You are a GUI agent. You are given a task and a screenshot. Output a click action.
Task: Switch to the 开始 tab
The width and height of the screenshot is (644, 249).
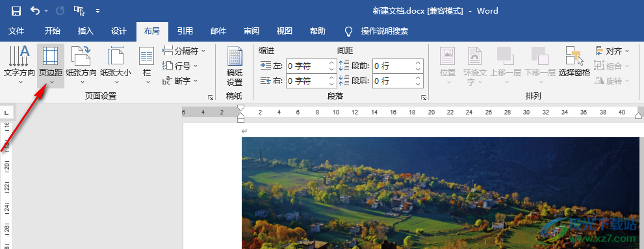click(52, 31)
